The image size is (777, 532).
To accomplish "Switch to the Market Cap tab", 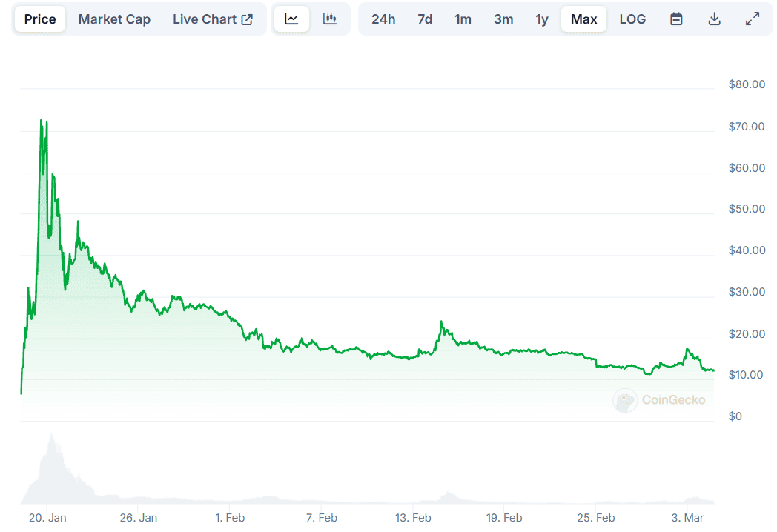I will pyautogui.click(x=114, y=19).
